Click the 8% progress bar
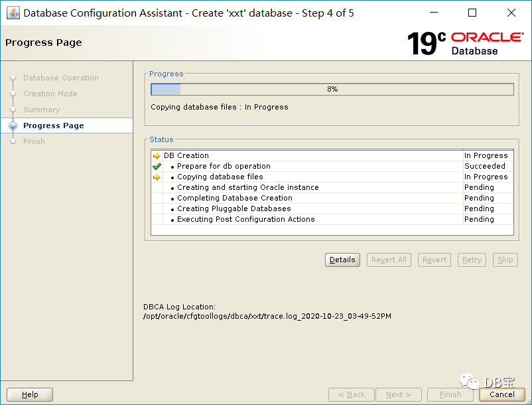The width and height of the screenshot is (532, 405). point(332,89)
